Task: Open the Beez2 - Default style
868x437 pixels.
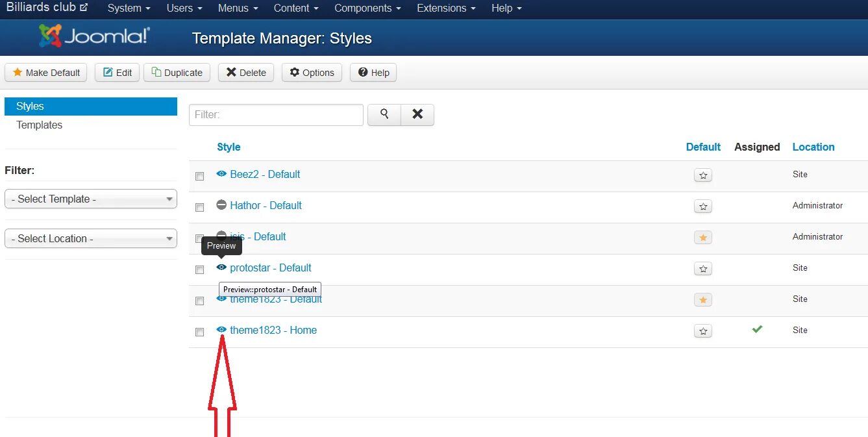Action: 265,175
